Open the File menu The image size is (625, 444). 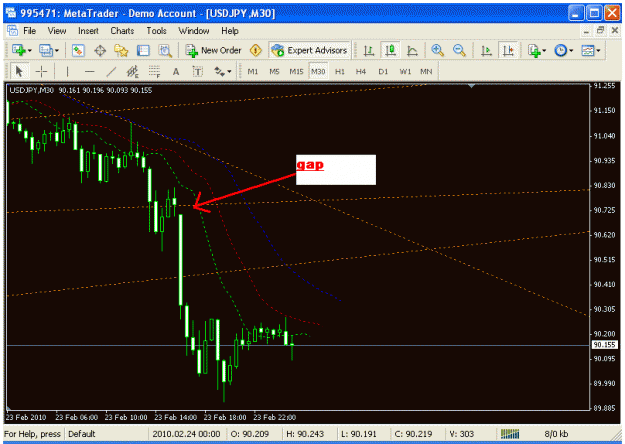[x=29, y=31]
